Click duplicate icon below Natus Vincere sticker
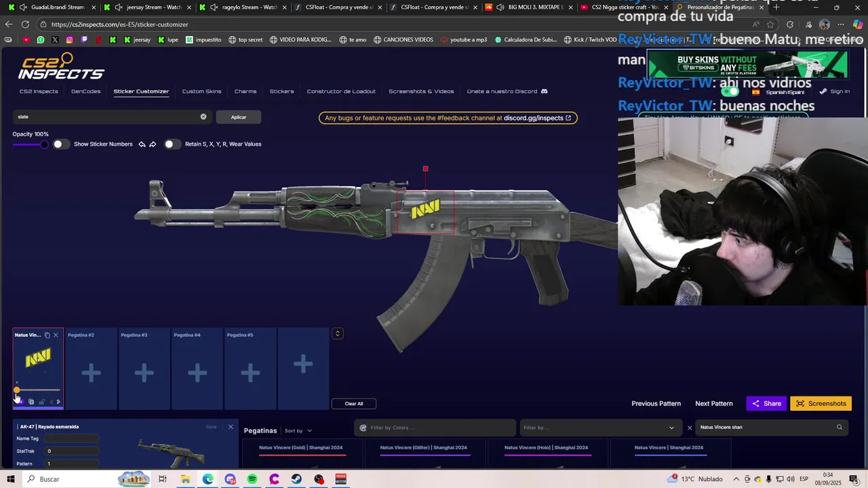Image resolution: width=868 pixels, height=488 pixels. coord(31,402)
